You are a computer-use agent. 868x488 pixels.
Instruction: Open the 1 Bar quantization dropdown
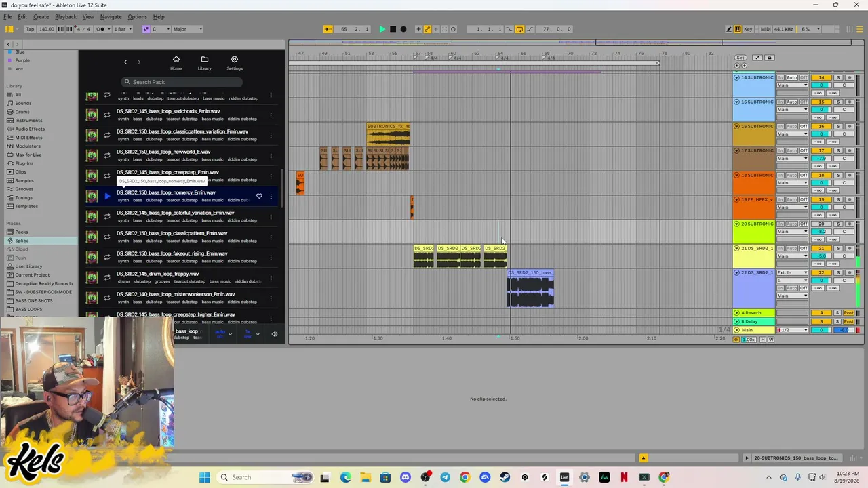123,29
